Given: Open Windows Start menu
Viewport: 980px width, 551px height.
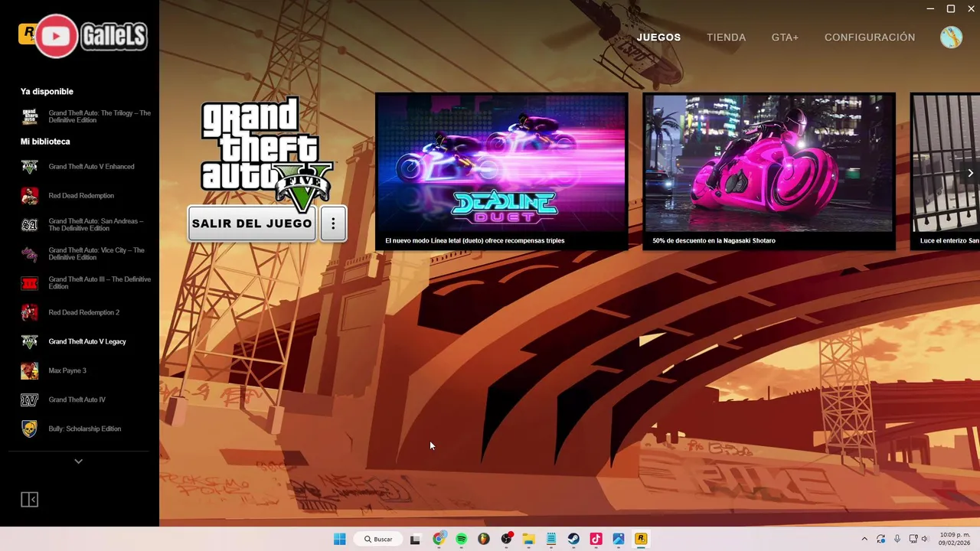Looking at the screenshot, I should point(340,539).
